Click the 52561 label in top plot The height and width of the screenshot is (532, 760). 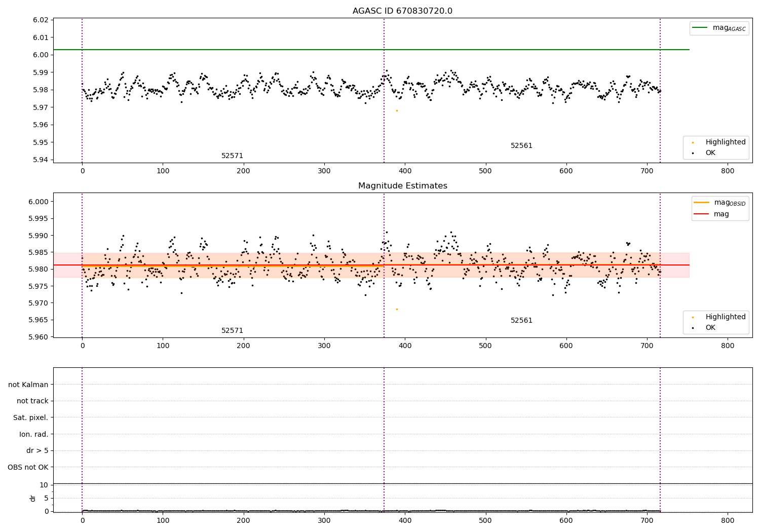pos(521,146)
